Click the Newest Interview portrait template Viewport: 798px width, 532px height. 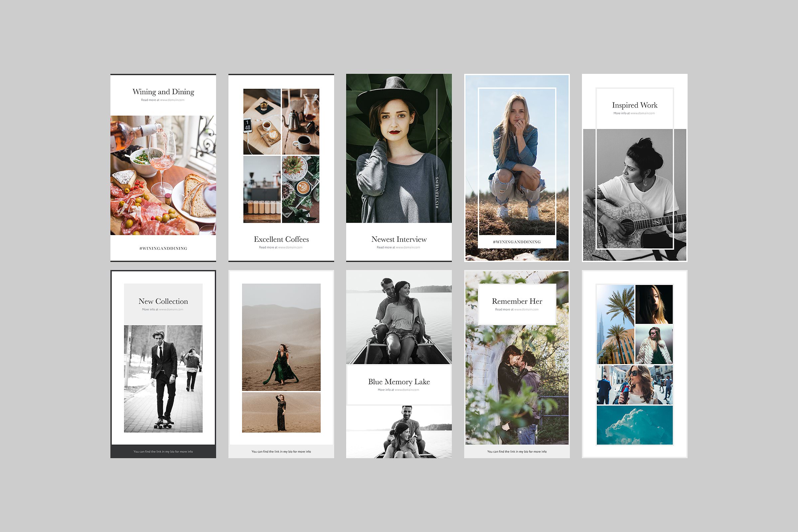pos(399,168)
